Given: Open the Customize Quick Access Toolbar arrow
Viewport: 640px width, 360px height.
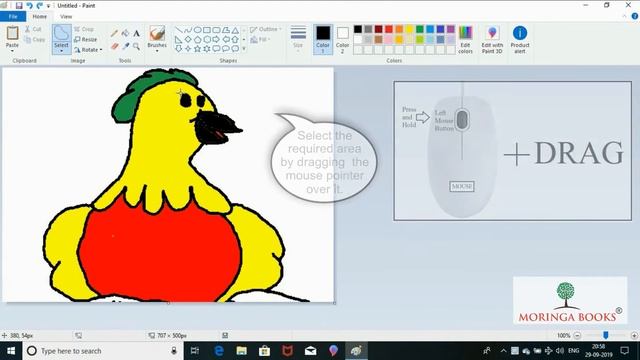Looking at the screenshot, I should pyautogui.click(x=48, y=6).
